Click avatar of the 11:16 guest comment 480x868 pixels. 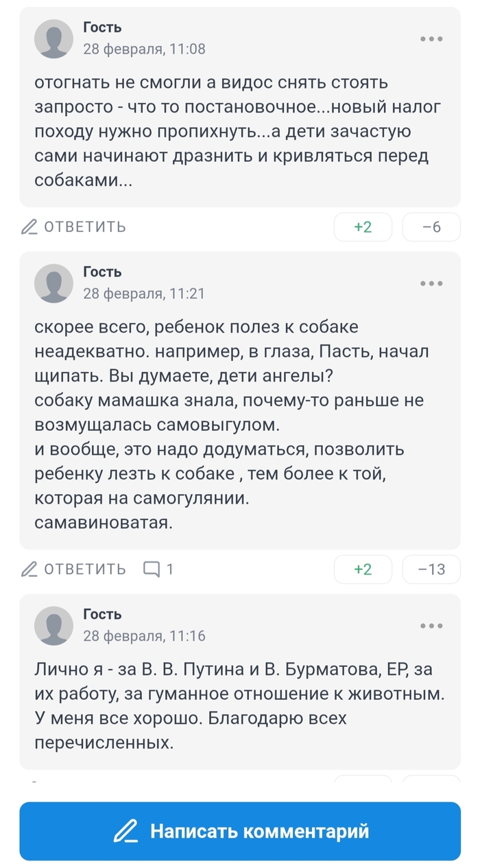pos(53,625)
